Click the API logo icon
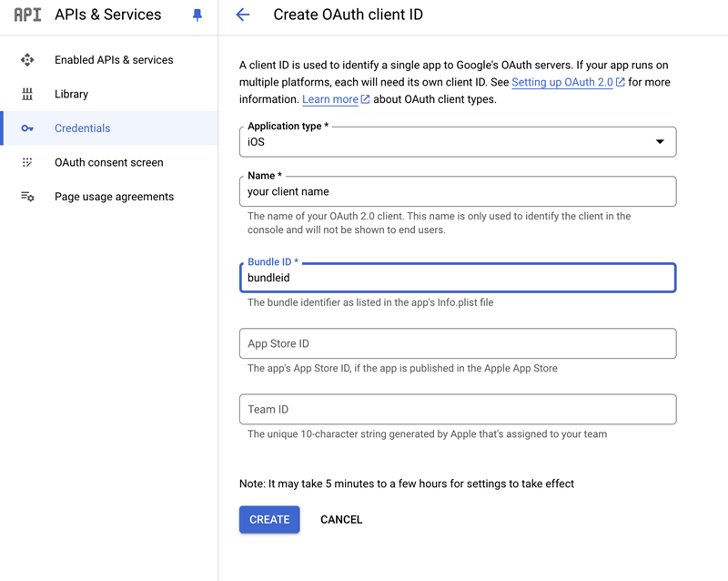The image size is (728, 581). coord(27,15)
